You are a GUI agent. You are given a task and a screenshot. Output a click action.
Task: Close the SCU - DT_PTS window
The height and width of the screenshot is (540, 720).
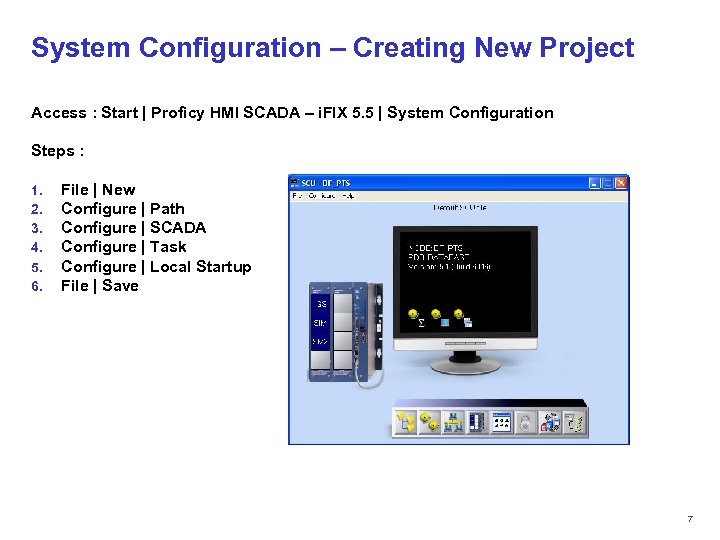point(621,183)
